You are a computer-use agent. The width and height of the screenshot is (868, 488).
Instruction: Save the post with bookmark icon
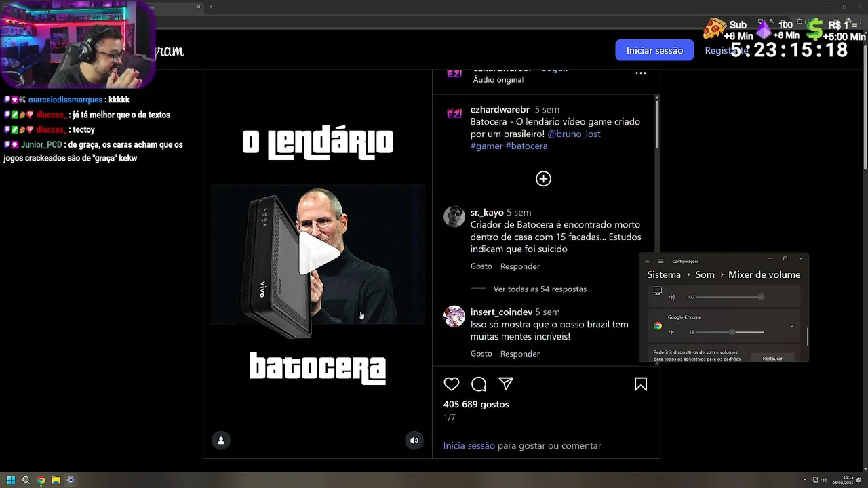click(641, 384)
